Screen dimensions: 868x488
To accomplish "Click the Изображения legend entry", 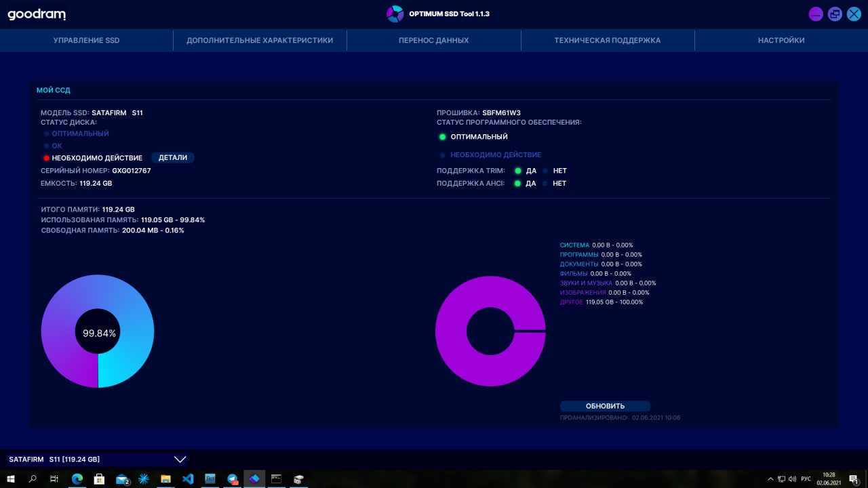I will (x=604, y=293).
